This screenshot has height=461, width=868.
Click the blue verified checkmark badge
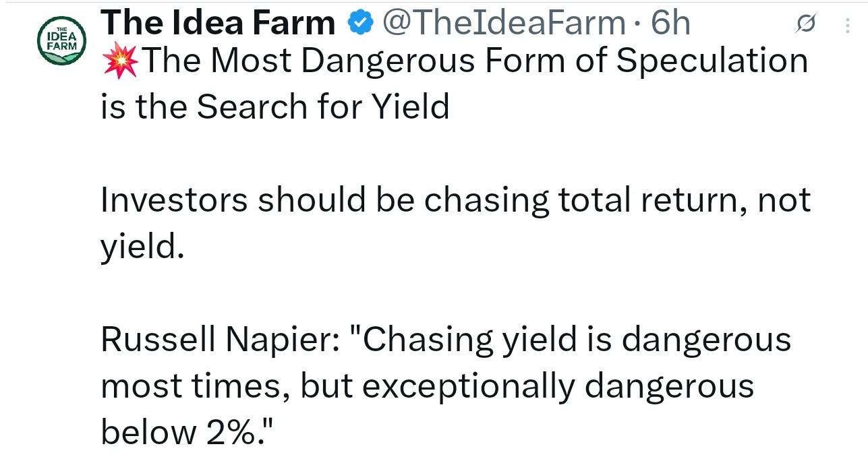click(360, 24)
